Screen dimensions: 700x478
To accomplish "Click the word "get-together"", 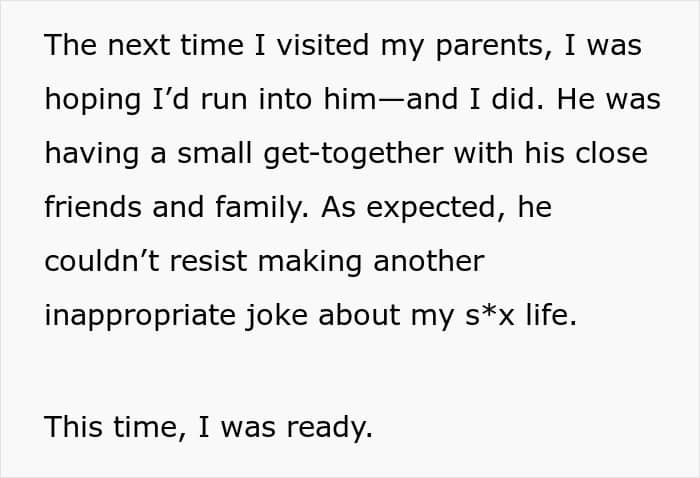I will tap(354, 154).
